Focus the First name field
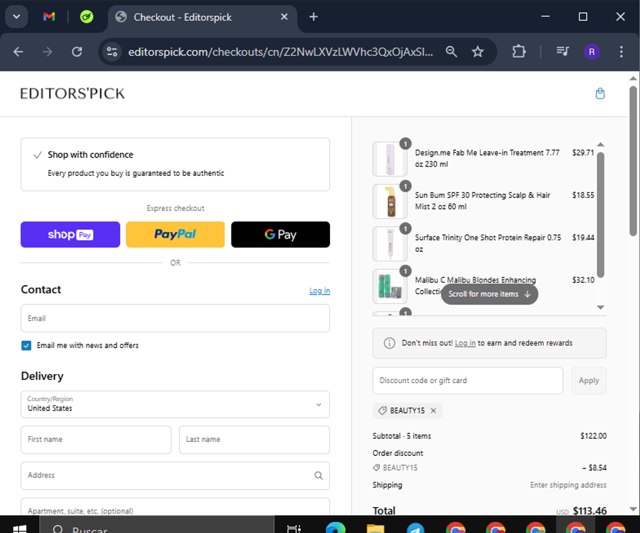The width and height of the screenshot is (640, 533). (x=96, y=440)
